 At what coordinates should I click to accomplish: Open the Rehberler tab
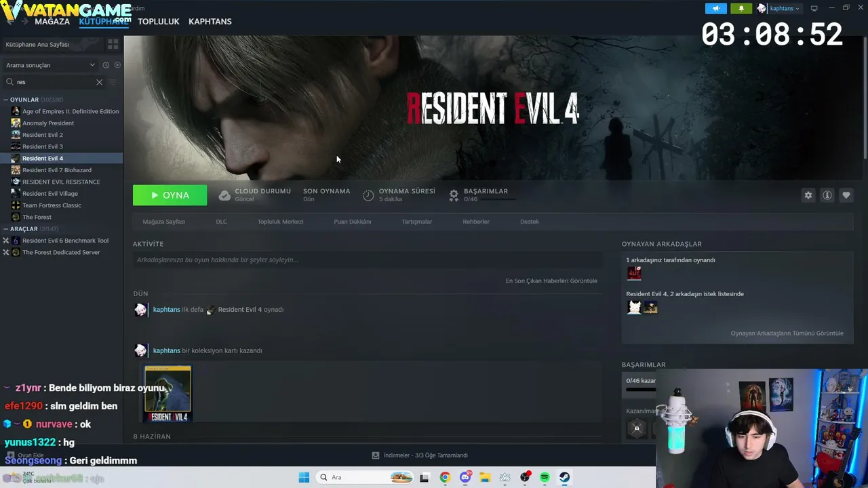point(476,222)
